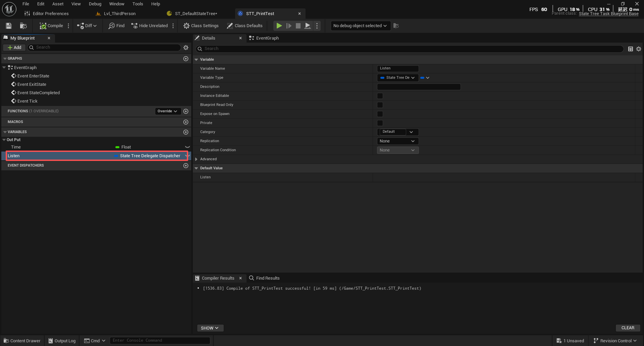The height and width of the screenshot is (346, 644).
Task: Add a new variable with plus icon
Action: (186, 132)
